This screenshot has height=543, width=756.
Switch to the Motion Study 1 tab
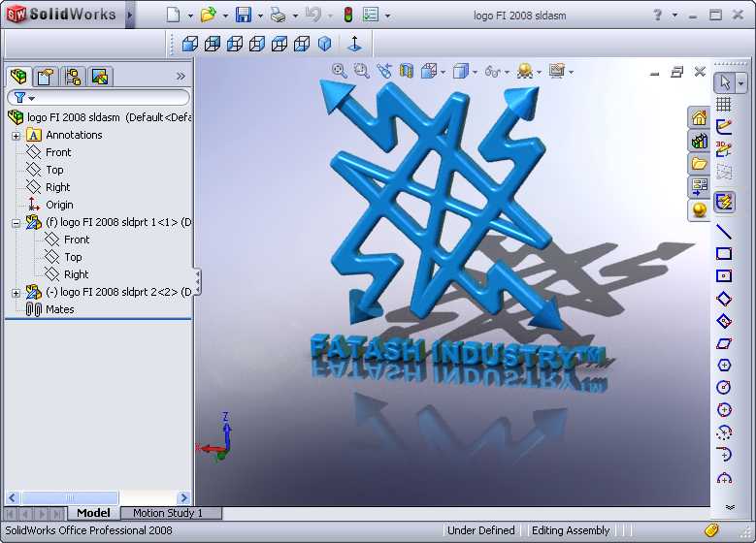(x=168, y=513)
